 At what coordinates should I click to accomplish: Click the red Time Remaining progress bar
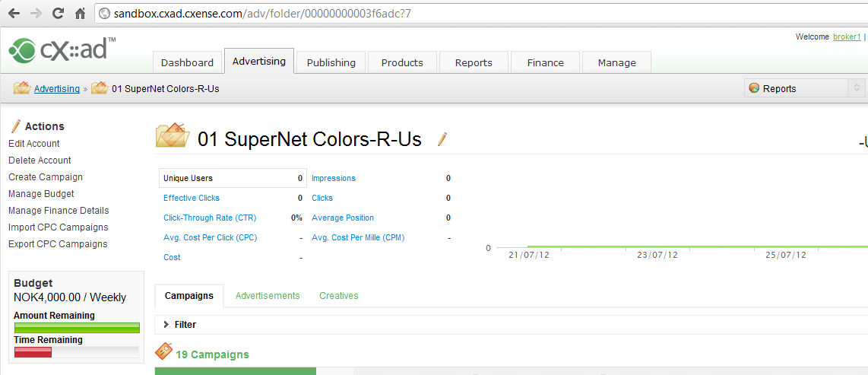[x=33, y=352]
